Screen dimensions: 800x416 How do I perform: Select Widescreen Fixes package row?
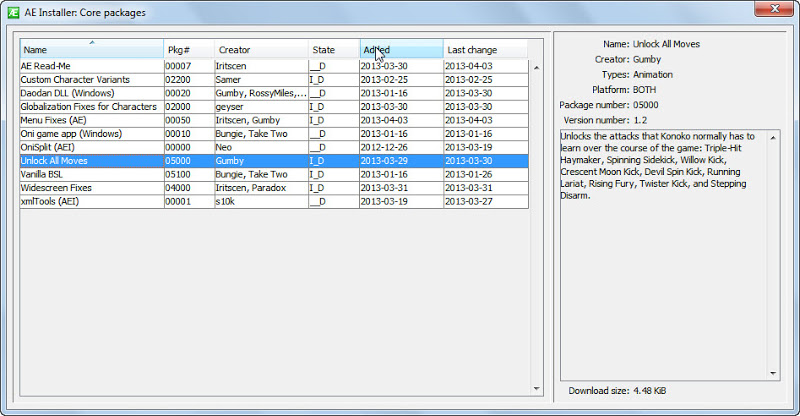pos(274,188)
